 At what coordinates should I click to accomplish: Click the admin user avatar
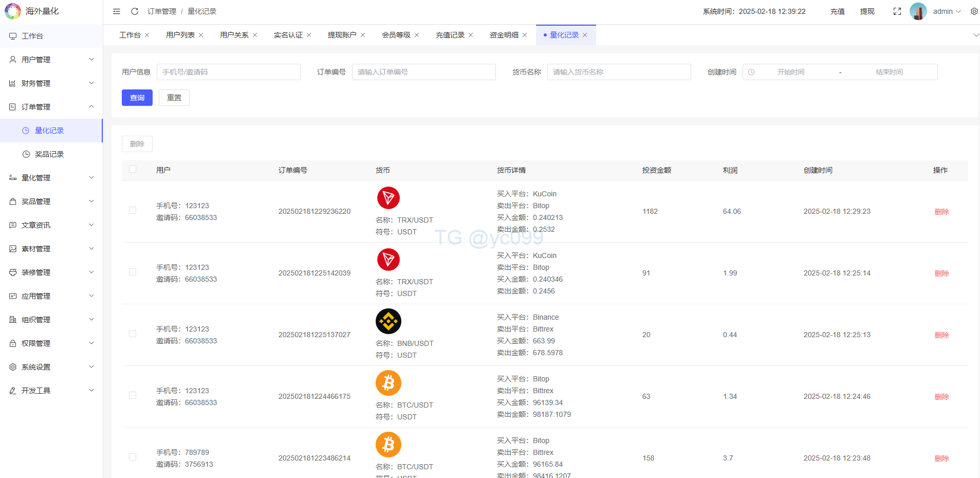(918, 11)
